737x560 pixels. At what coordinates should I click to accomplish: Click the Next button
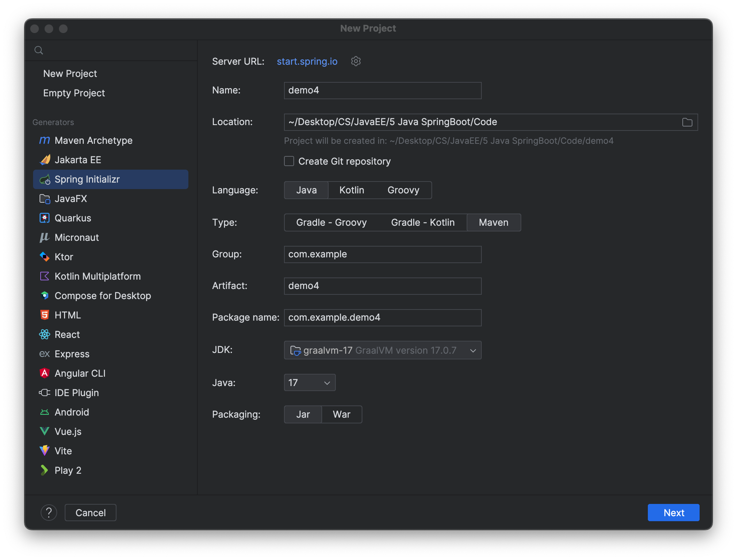(673, 513)
